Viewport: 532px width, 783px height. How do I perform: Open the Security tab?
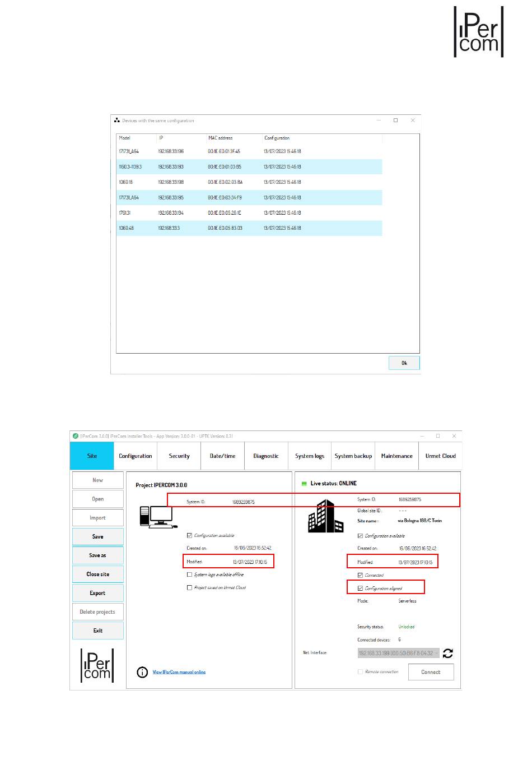179,456
